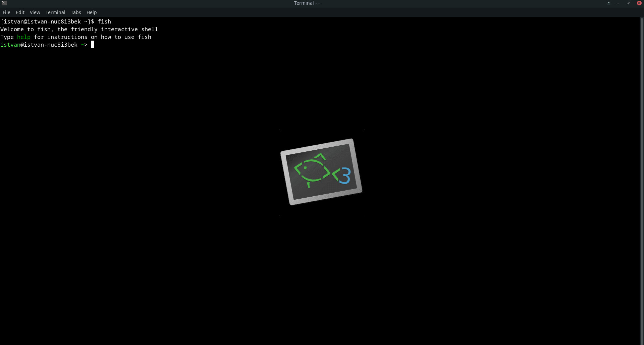The height and width of the screenshot is (345, 644).
Task: Click the minimize icon in the title bar
Action: point(618,3)
